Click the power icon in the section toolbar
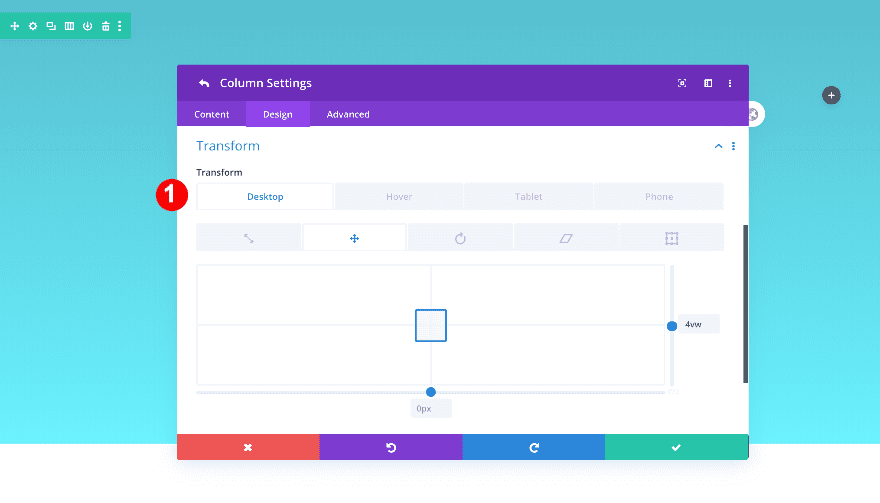Screen dimensions: 880x503 click(x=87, y=26)
